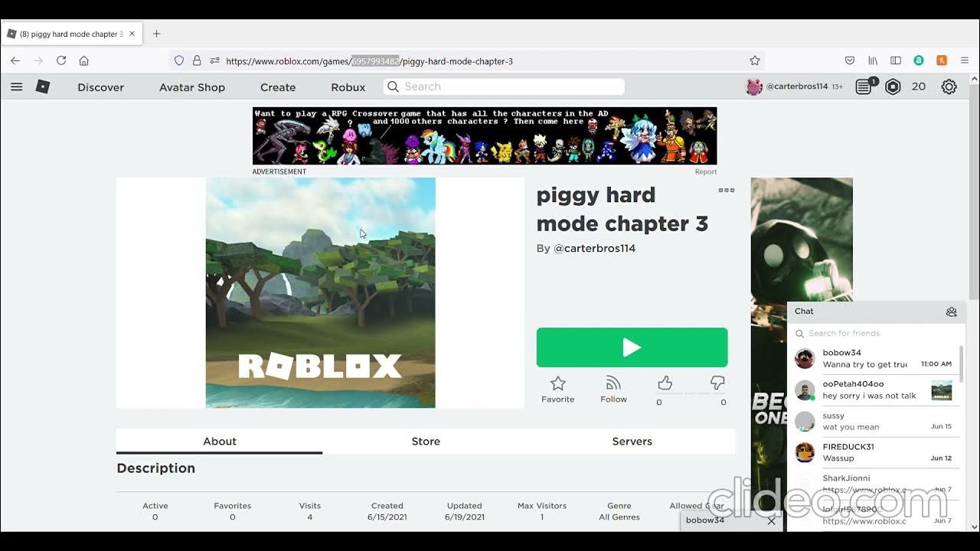
Task: Click inside the Roblox search field
Action: point(504,86)
